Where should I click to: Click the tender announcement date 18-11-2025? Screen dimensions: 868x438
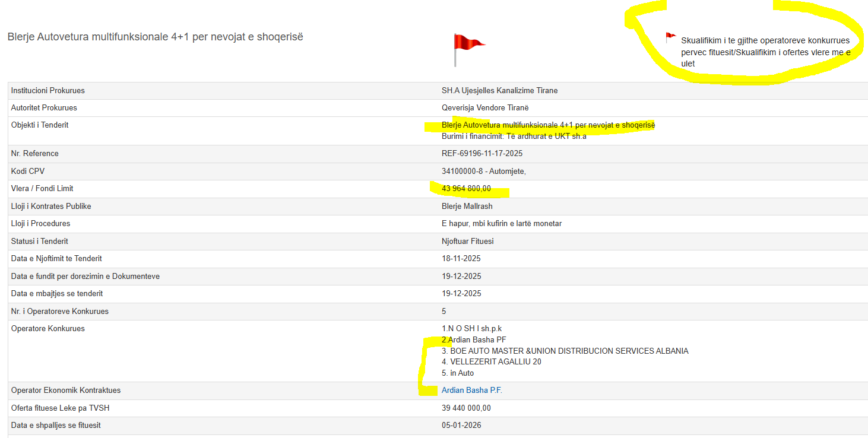pos(461,259)
